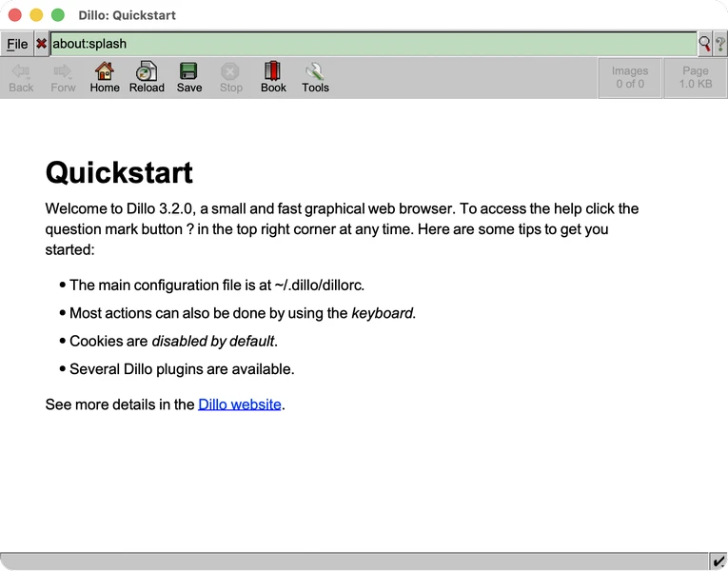Click the text '~/.dillo/dillorc.'
This screenshot has height=571, width=728.
(320, 285)
